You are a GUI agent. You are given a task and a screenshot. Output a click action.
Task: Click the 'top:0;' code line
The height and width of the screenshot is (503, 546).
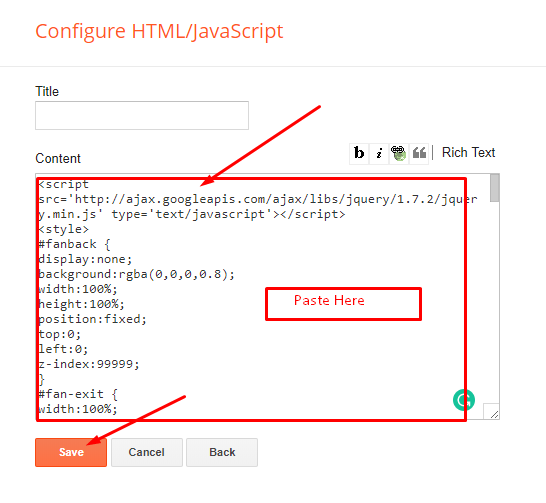point(60,334)
